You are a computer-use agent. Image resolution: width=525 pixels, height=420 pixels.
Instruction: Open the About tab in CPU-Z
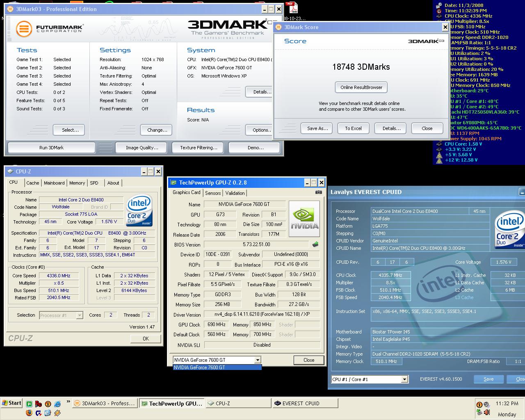click(113, 183)
